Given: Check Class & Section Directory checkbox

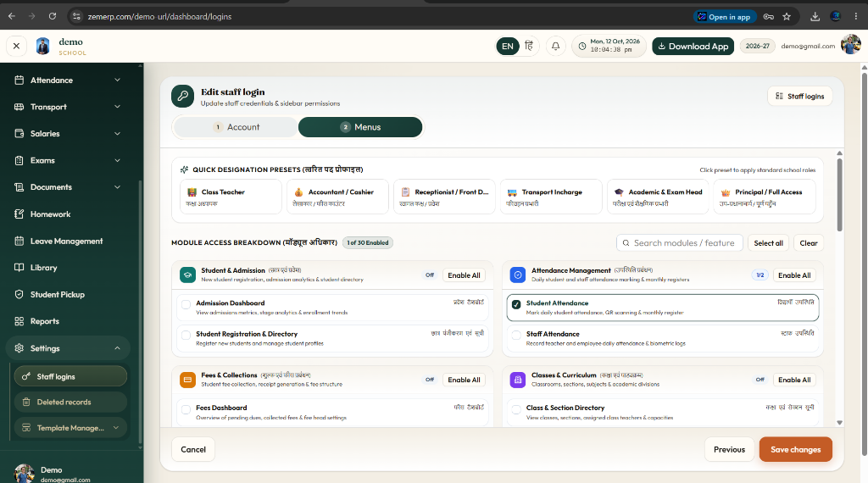Looking at the screenshot, I should tap(516, 410).
